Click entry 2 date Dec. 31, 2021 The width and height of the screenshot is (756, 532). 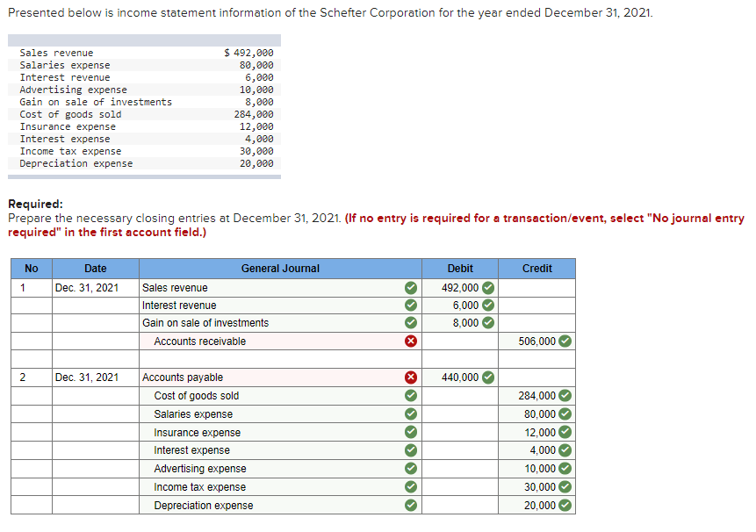87,377
